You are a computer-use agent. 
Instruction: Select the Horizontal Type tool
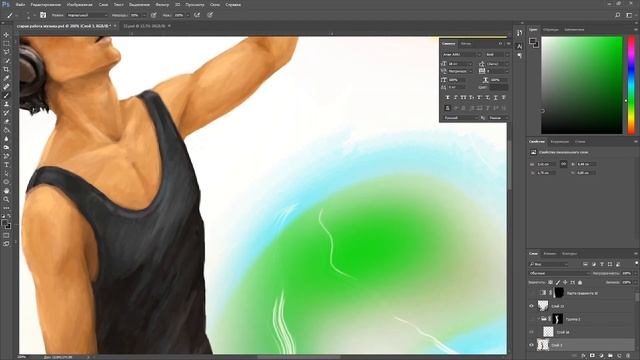6,165
